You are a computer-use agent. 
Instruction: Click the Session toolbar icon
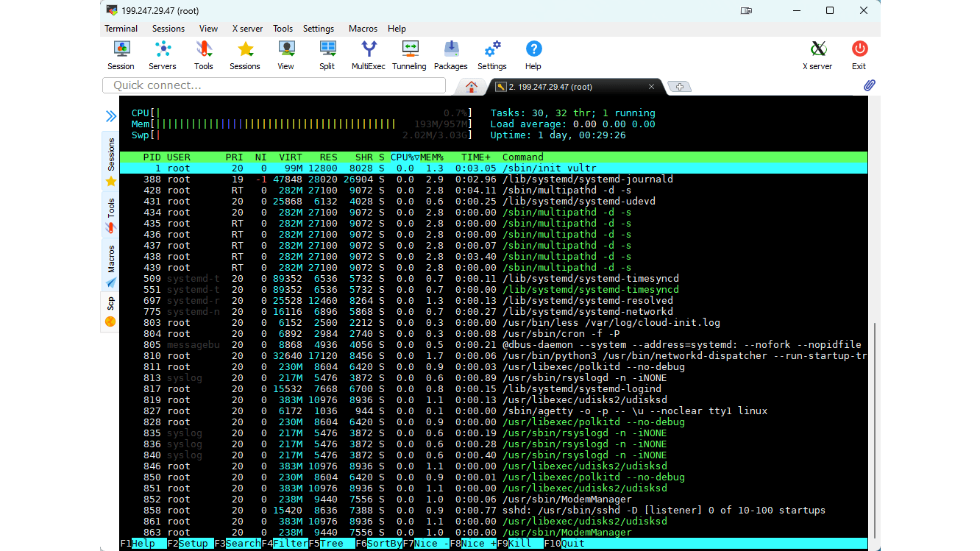tap(121, 55)
